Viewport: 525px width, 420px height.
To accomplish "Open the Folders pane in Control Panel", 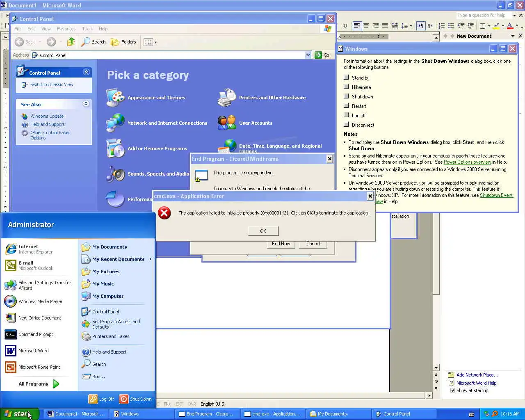I will click(x=123, y=42).
